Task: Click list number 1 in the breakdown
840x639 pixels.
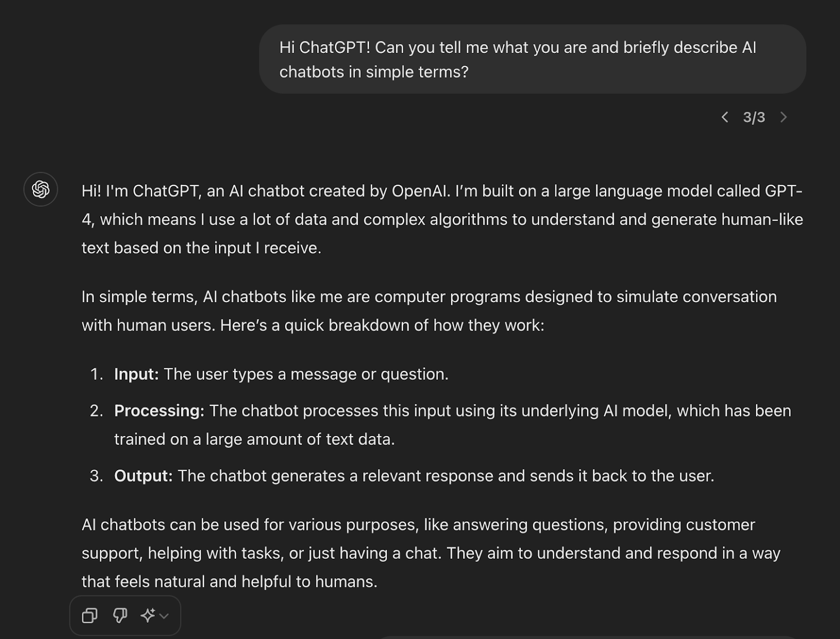Action: (x=96, y=374)
